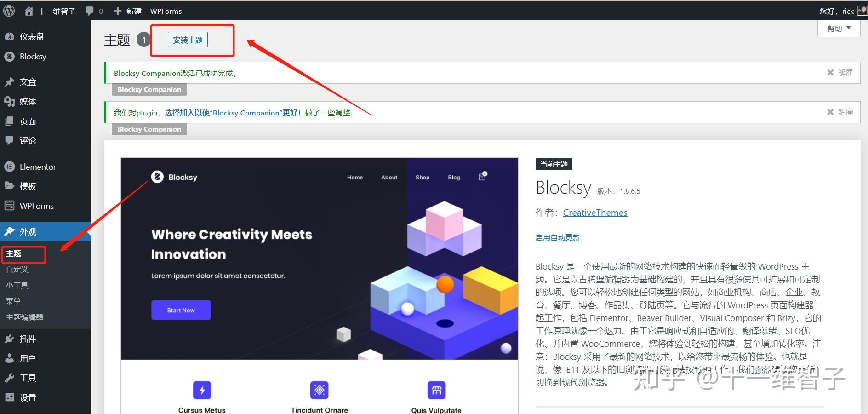Click the 评论 comment icon in sidebar
868x414 pixels.
[9, 140]
